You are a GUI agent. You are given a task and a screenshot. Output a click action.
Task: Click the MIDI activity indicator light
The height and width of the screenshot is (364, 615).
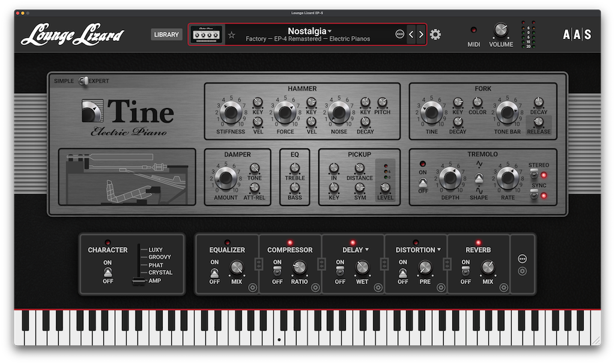coord(474,30)
